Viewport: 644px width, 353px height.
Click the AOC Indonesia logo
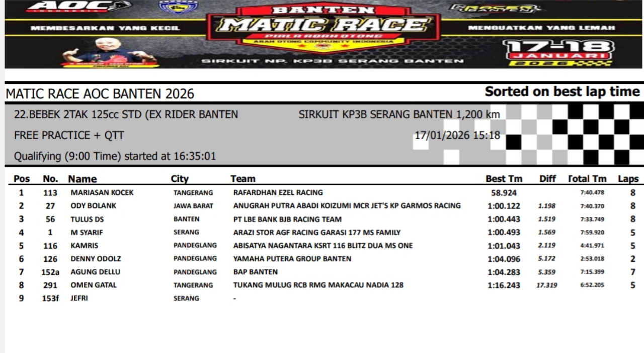(x=78, y=7)
